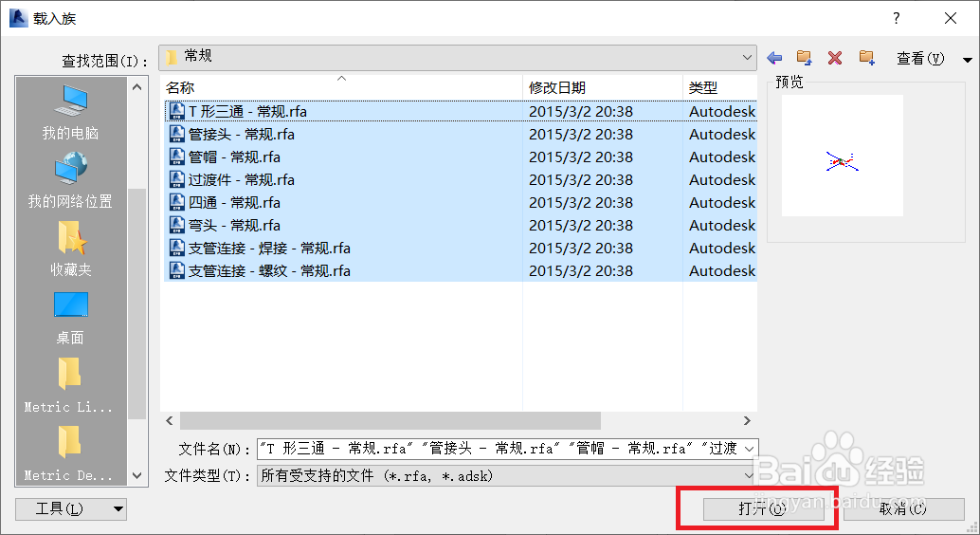Click the Revit family icon of 四通 - 常规.rfa
Screen dimensions: 980x535
pos(177,203)
